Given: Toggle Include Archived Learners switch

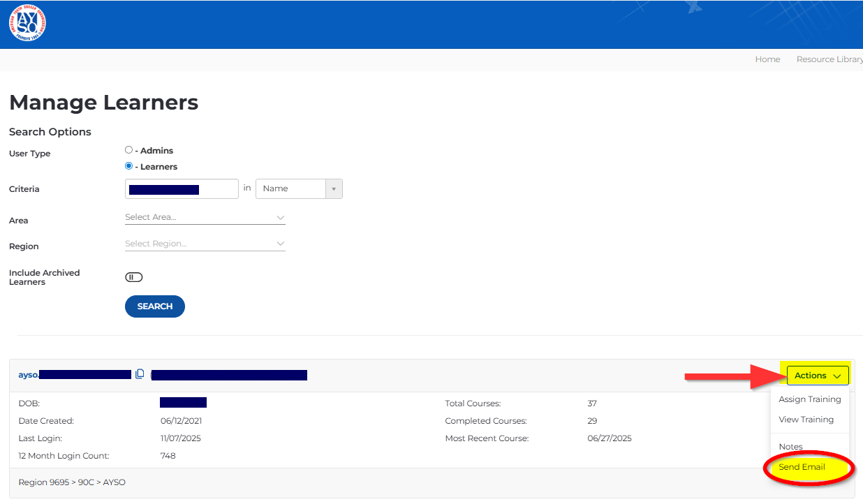Looking at the screenshot, I should (133, 277).
